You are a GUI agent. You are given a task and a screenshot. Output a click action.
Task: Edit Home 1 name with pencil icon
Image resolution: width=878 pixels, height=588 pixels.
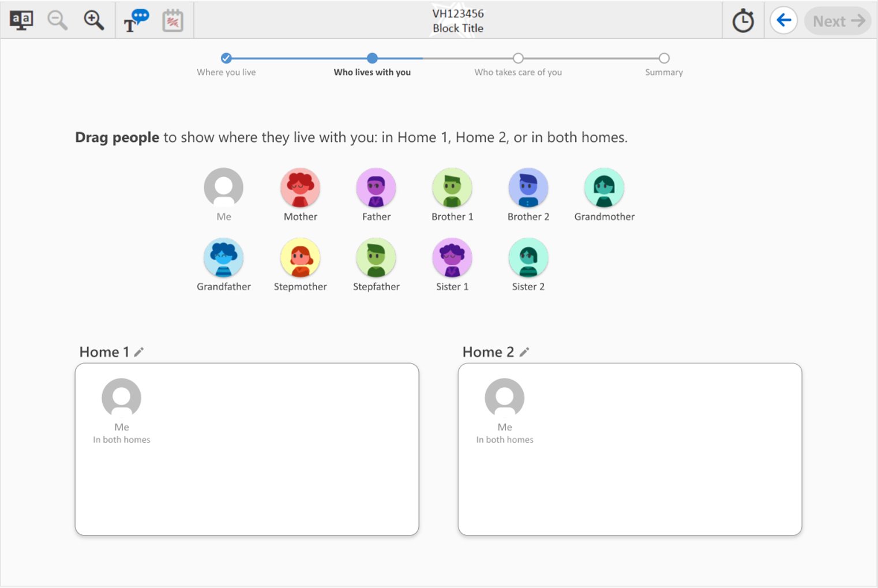click(139, 352)
